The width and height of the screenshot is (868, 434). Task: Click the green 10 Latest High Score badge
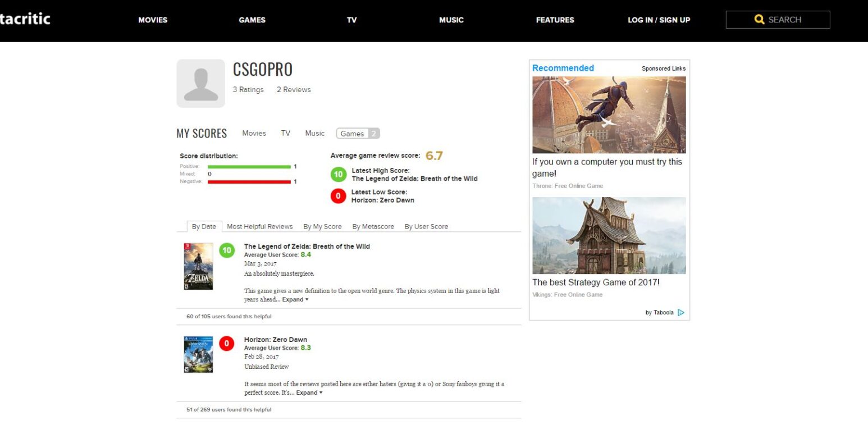(339, 175)
